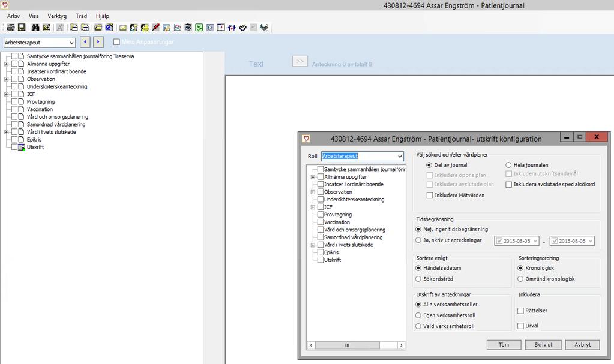
Task: Expand Observation node in main tree
Action: 6,79
